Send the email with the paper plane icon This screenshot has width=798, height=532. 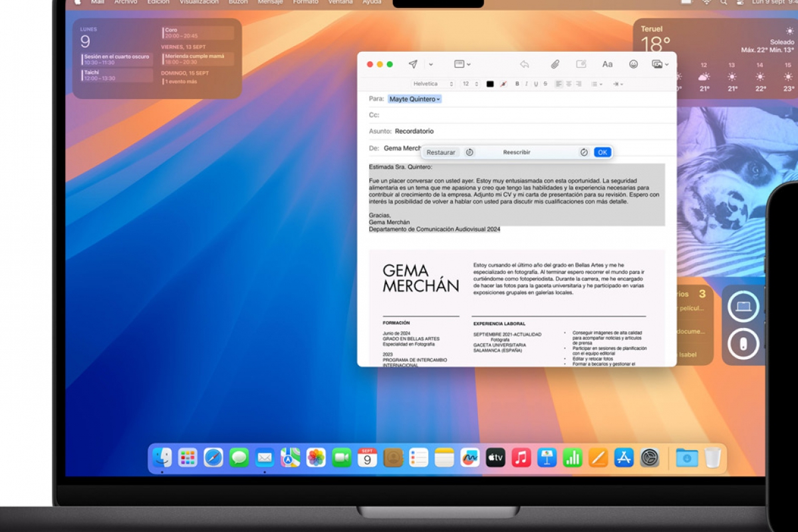412,64
